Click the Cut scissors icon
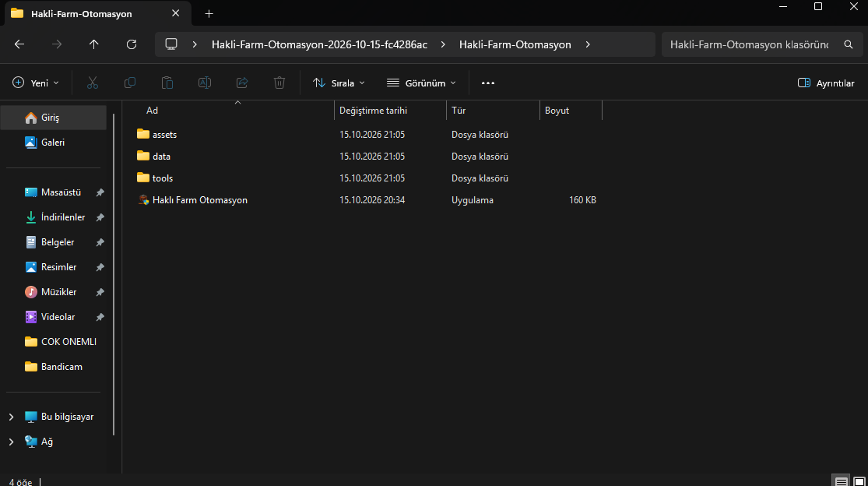 tap(93, 83)
